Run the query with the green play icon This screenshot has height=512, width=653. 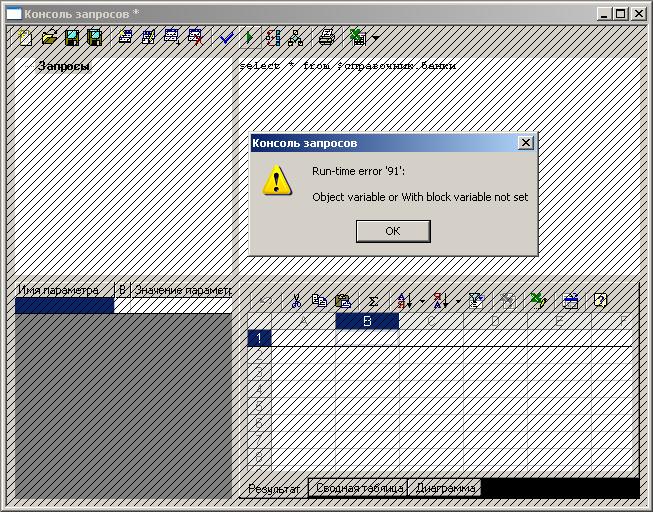[x=249, y=38]
